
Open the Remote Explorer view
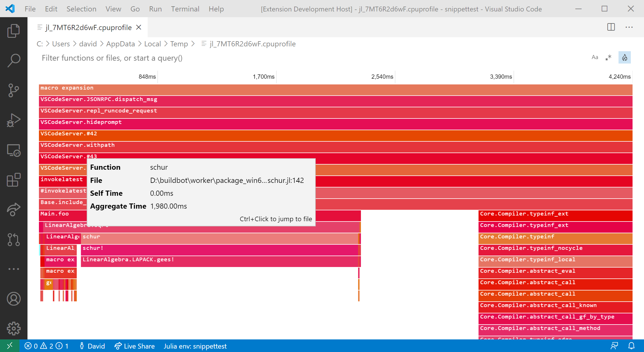[x=13, y=150]
